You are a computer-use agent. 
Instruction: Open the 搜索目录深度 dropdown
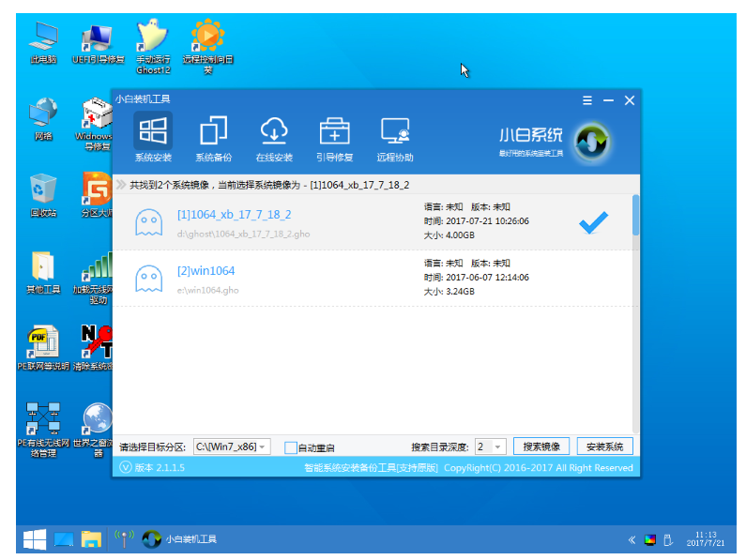[x=490, y=446]
